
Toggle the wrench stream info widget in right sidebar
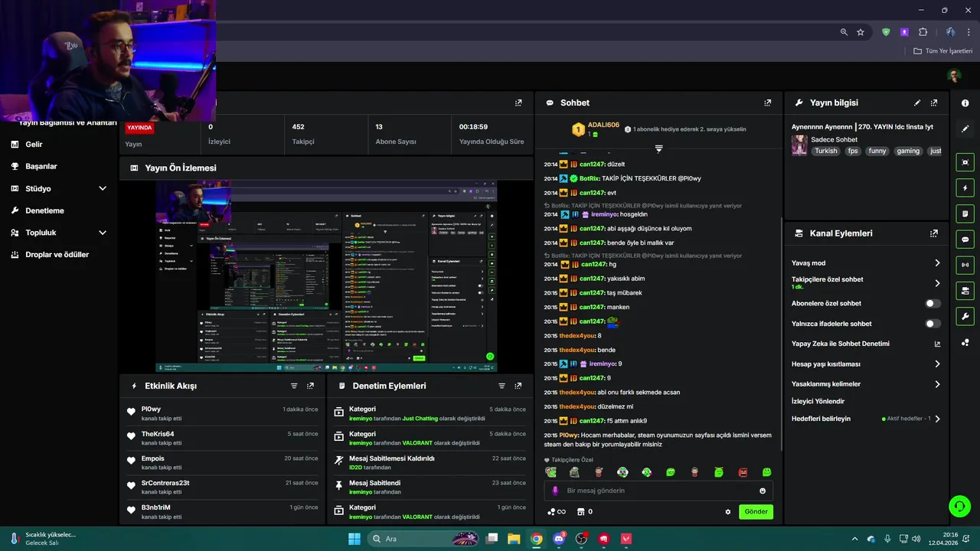(965, 316)
